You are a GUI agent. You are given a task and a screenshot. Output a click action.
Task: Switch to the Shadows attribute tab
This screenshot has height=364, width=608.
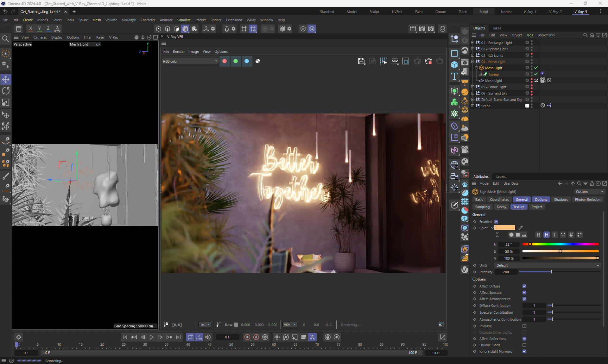point(560,200)
